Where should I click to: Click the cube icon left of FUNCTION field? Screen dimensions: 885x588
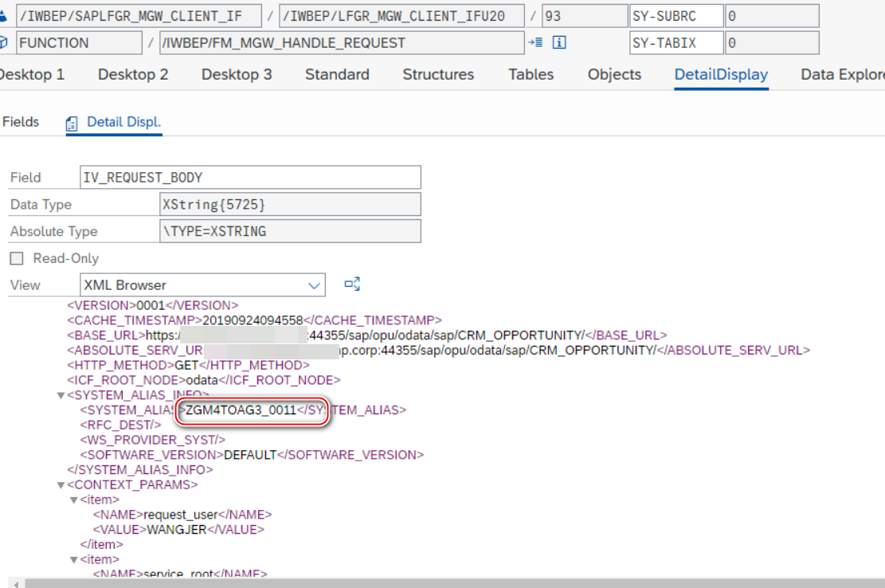(4, 42)
